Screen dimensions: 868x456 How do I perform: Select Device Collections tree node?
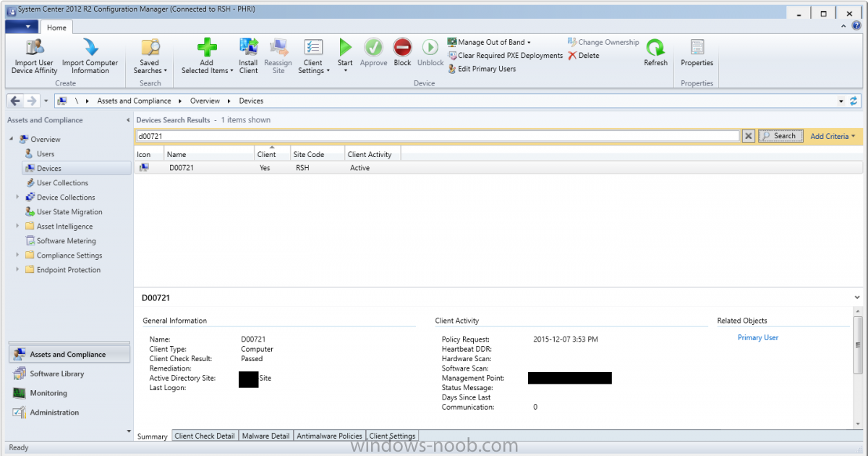click(x=66, y=197)
